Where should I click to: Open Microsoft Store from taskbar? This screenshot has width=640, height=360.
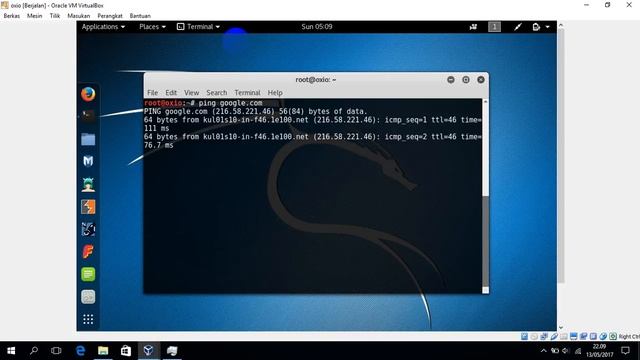126,351
